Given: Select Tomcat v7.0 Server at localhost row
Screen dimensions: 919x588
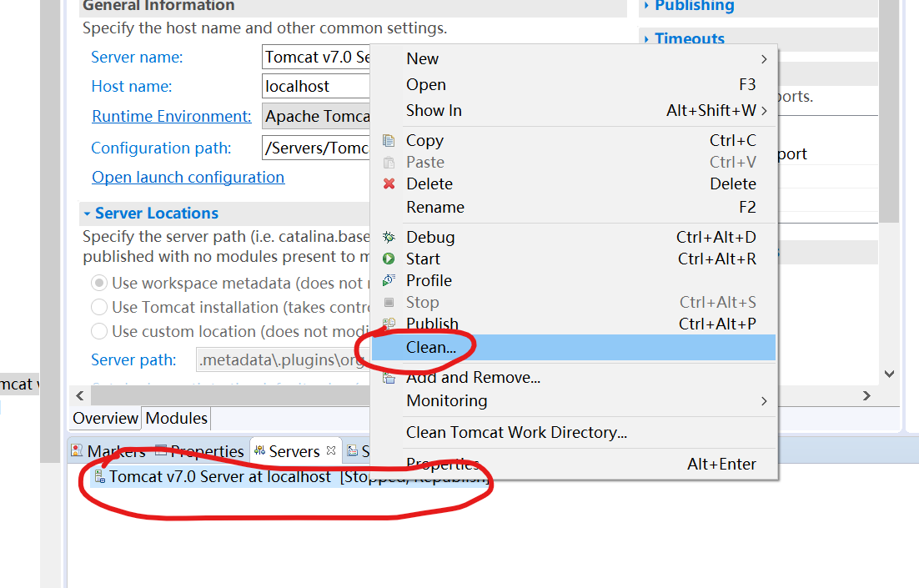Looking at the screenshot, I should pyautogui.click(x=290, y=476).
